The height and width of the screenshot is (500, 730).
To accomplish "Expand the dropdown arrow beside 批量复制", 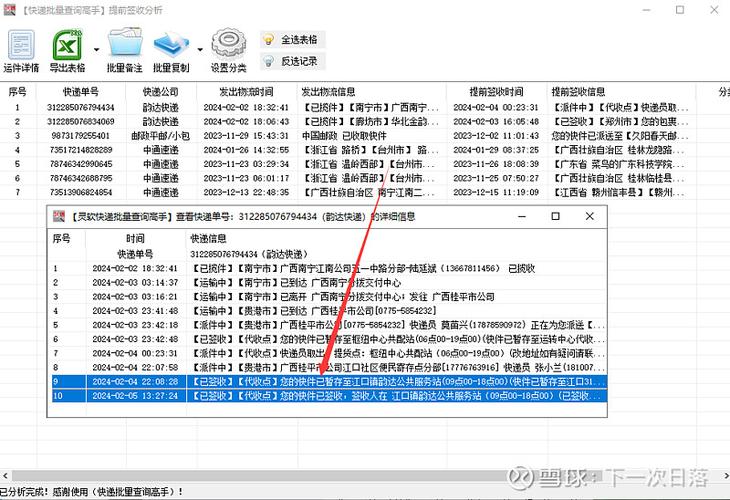I will coord(200,49).
